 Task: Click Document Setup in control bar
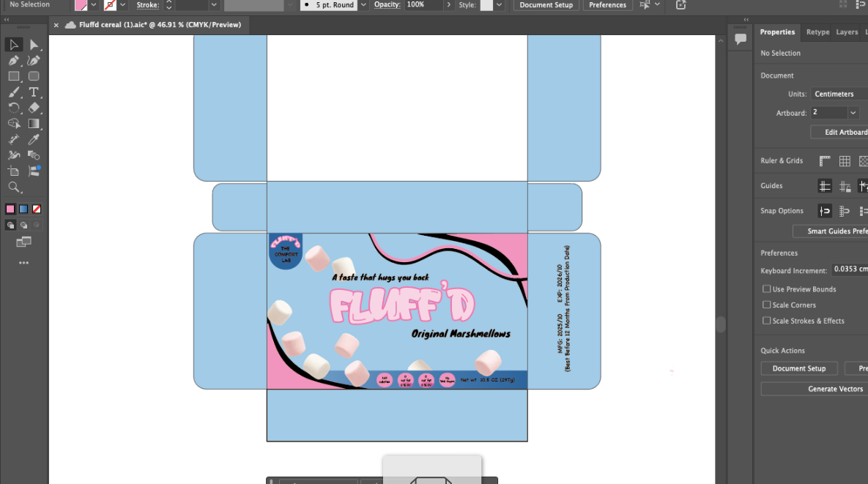546,5
